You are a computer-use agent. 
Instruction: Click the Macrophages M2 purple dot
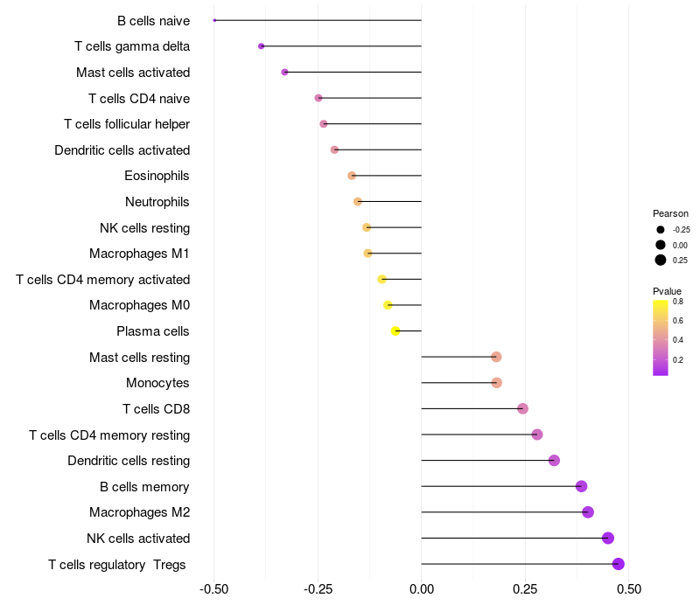pyautogui.click(x=588, y=512)
